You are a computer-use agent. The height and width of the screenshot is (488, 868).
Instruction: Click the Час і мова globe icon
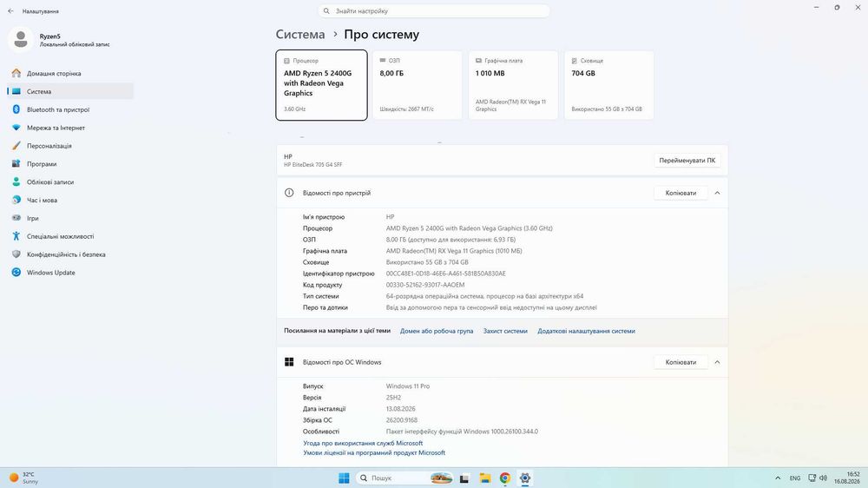(16, 200)
